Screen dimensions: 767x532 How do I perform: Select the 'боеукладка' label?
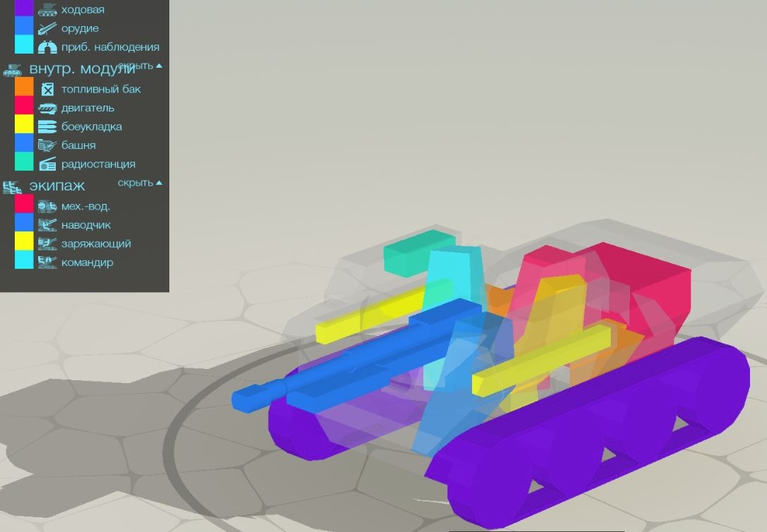tap(92, 126)
